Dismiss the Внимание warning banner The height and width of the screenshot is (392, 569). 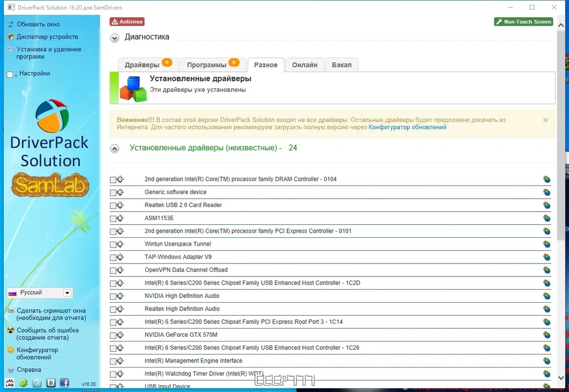545,120
